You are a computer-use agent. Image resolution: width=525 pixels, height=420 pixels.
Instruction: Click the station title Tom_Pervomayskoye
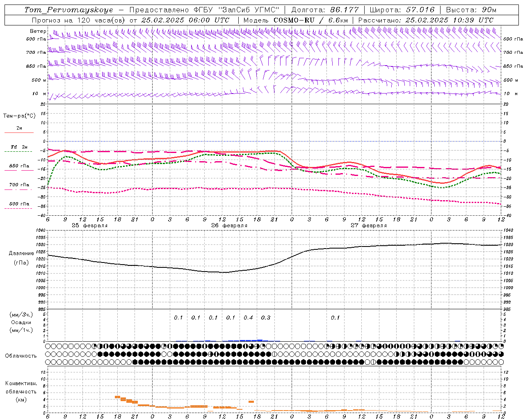[x=68, y=10]
